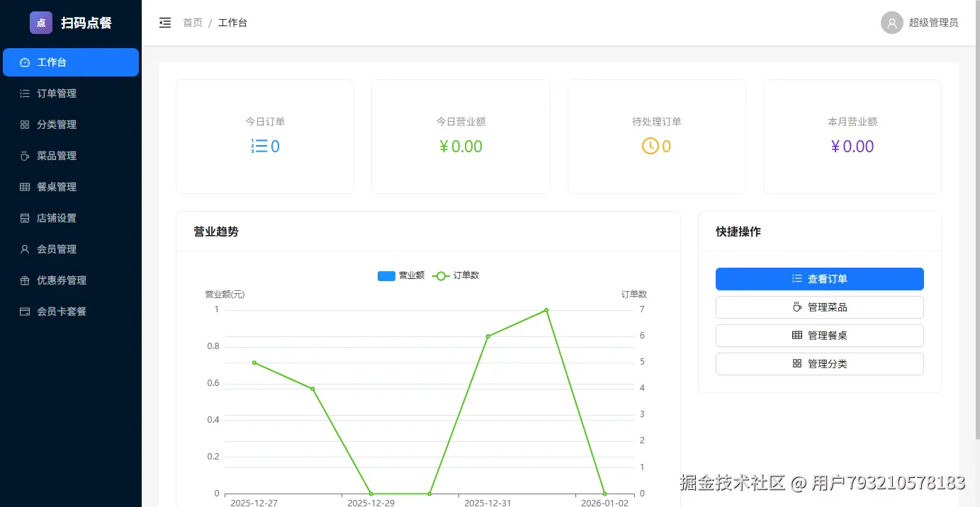Viewport: 980px width, 507px height.
Task: Click the 会员管理 person icon
Action: click(x=25, y=249)
